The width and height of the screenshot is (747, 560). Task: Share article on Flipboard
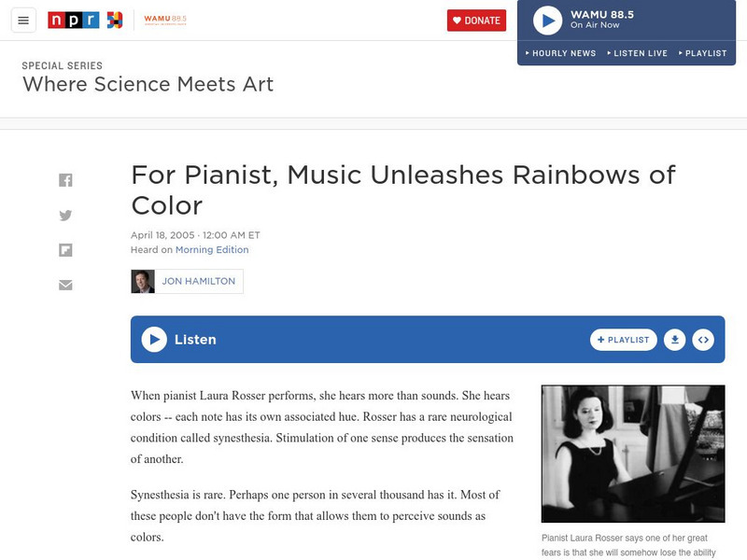point(65,250)
